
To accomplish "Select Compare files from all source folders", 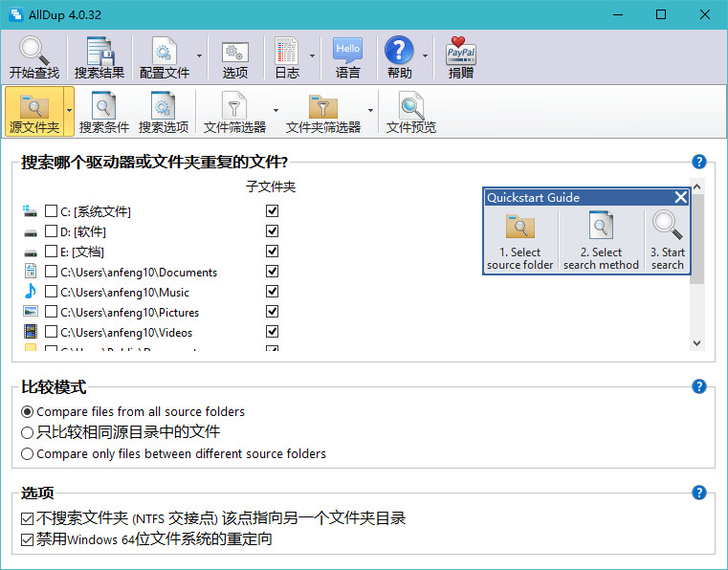I will 27,411.
